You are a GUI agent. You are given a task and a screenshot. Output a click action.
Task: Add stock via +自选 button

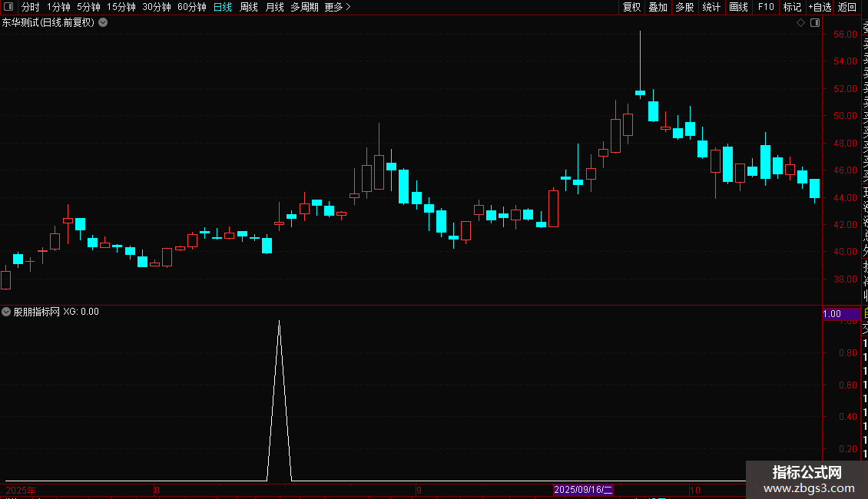[x=820, y=7]
